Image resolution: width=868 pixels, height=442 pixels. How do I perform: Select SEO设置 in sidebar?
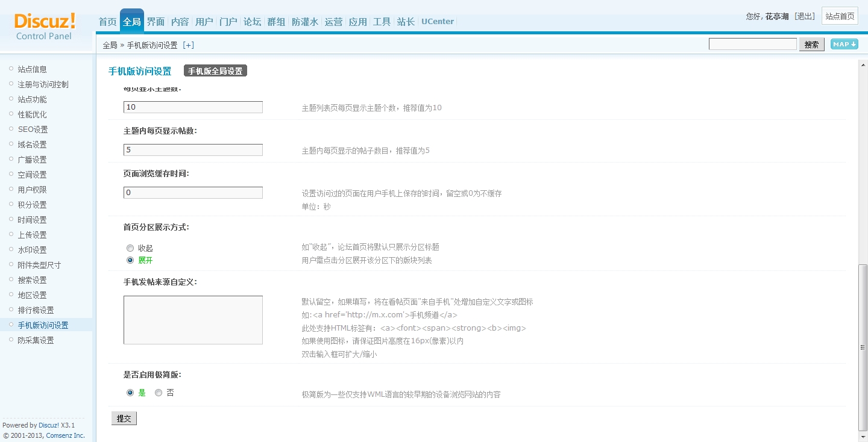pos(33,129)
